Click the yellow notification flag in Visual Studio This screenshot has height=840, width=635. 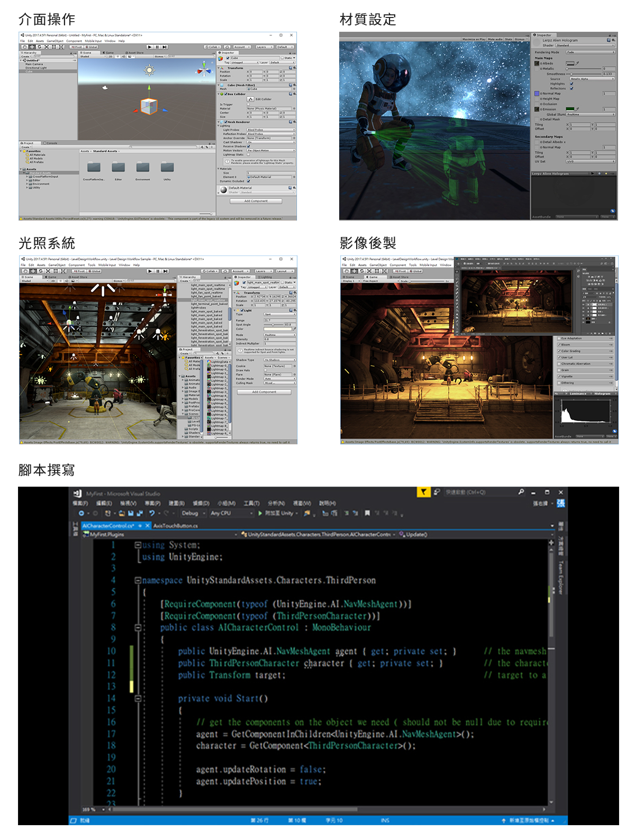[x=423, y=492]
